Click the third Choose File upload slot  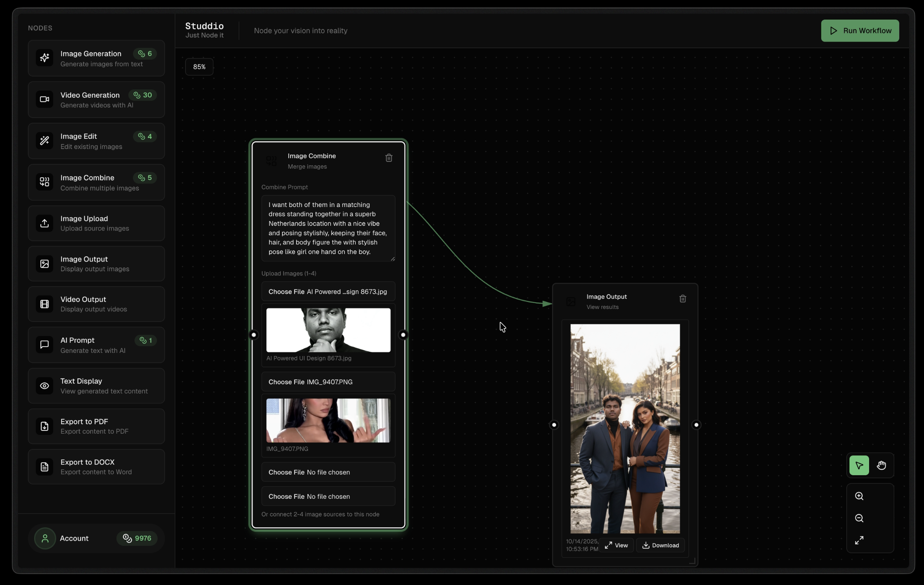tap(286, 472)
